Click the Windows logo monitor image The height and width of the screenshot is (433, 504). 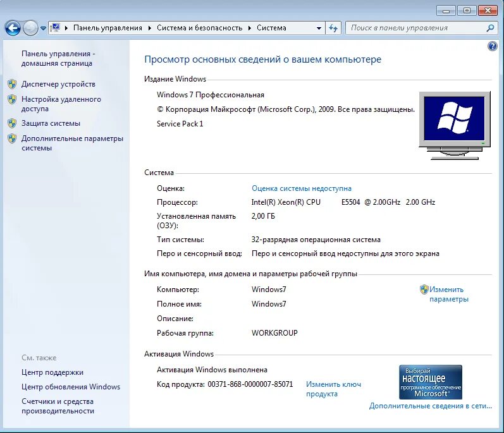pyautogui.click(x=455, y=126)
